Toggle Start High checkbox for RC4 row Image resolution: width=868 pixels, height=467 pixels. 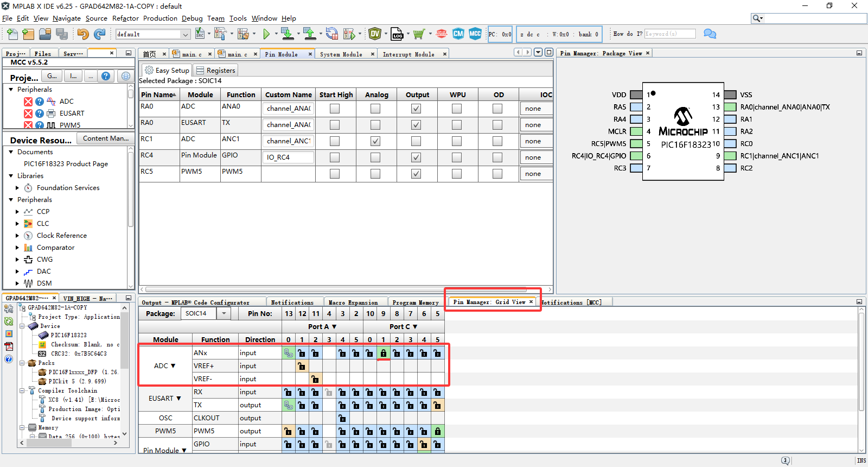(x=335, y=157)
